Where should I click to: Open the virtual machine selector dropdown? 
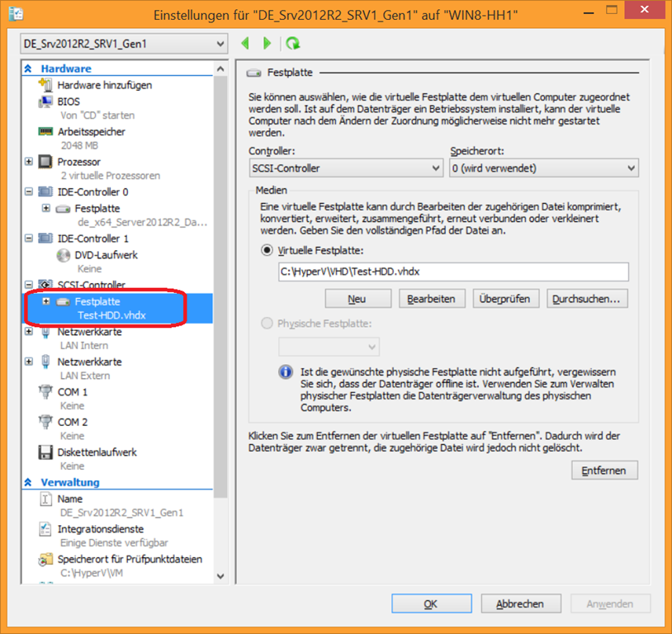pos(125,44)
